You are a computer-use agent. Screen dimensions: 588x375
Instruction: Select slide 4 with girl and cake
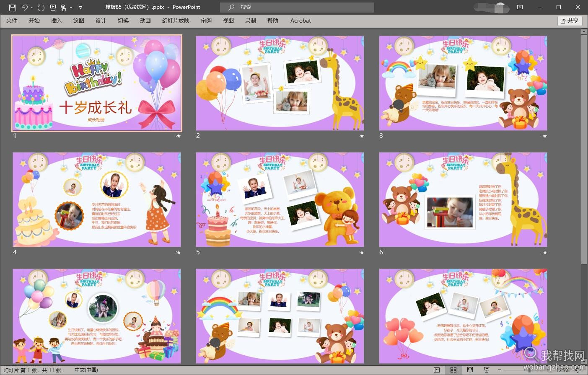[x=97, y=199]
